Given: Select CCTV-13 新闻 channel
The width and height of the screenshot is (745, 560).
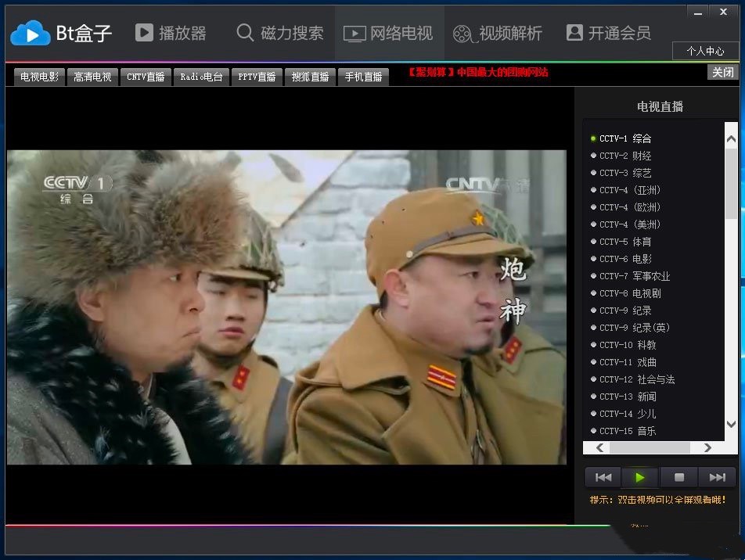Looking at the screenshot, I should pyautogui.click(x=628, y=397).
